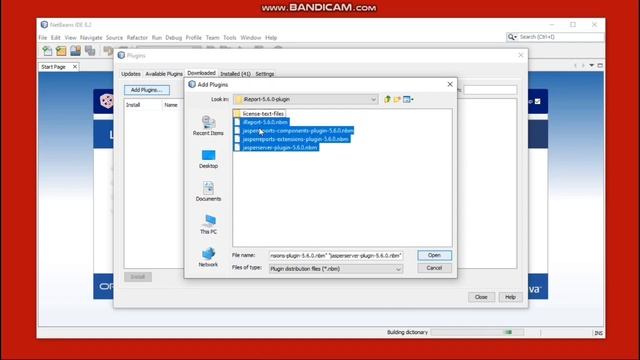This screenshot has height=360, width=640.
Task: Go to Documents location
Action: point(208,191)
